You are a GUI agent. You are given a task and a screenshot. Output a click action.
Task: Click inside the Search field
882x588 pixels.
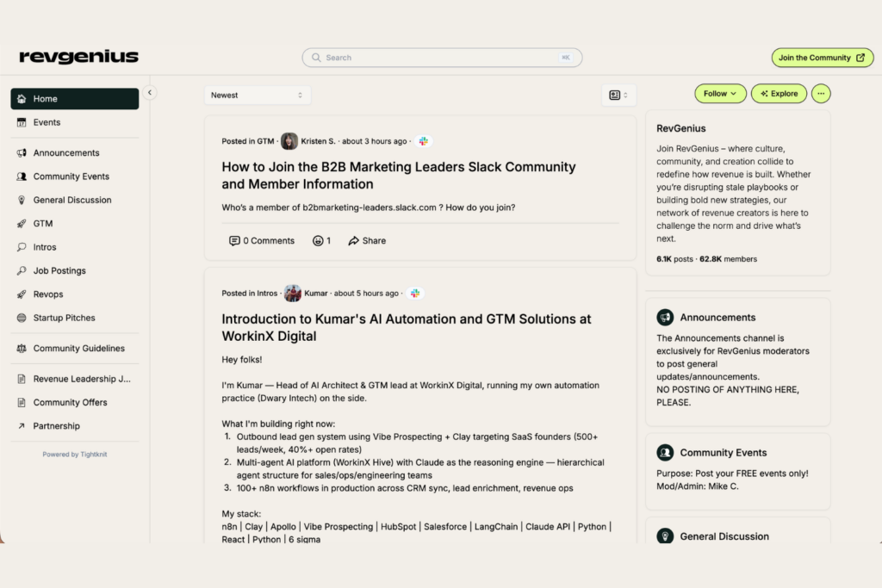[x=442, y=57]
